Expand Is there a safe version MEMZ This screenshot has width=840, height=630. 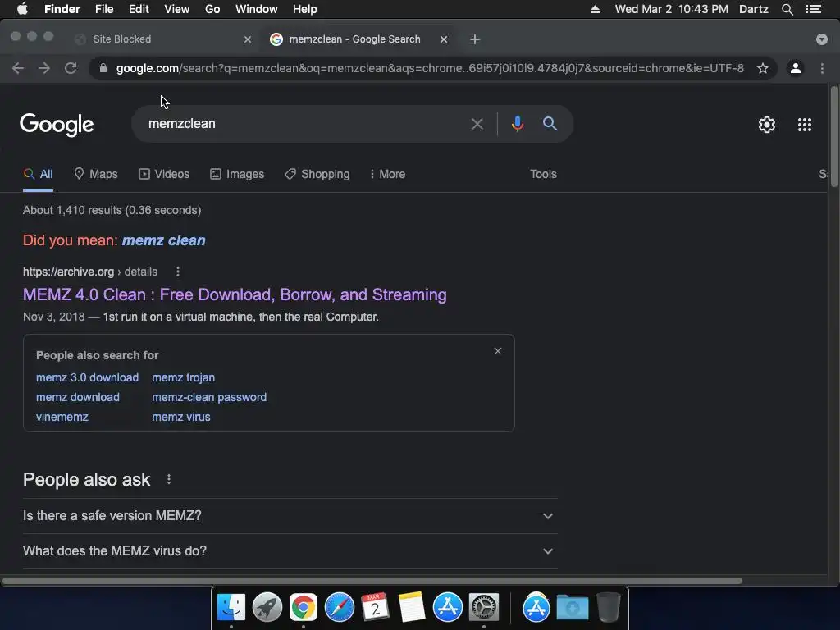click(290, 516)
